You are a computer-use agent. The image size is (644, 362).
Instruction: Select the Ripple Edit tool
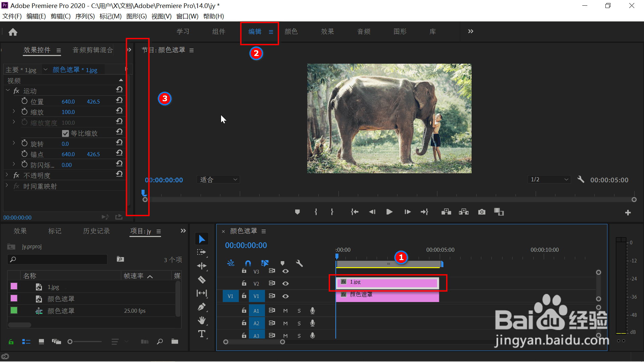point(202,266)
